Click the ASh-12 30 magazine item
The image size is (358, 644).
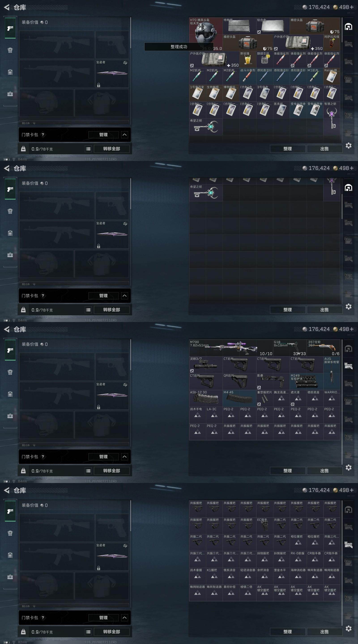206,398
